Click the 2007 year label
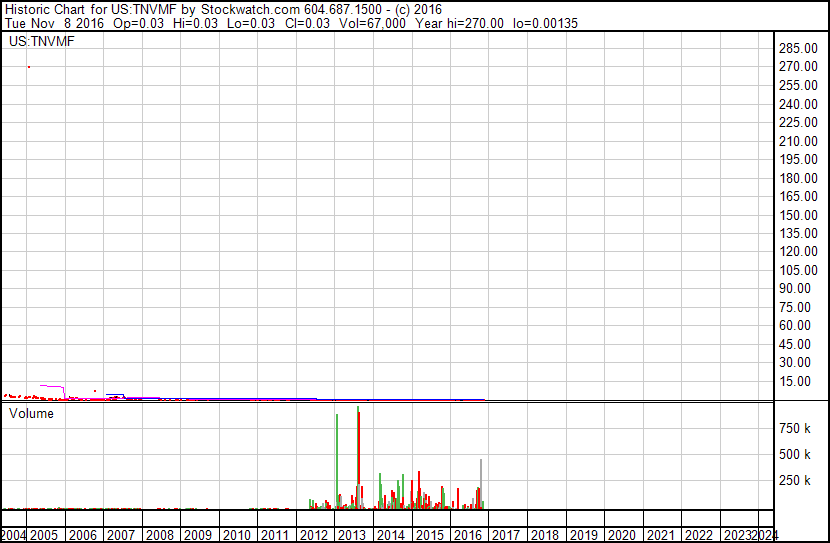 pyautogui.click(x=121, y=535)
